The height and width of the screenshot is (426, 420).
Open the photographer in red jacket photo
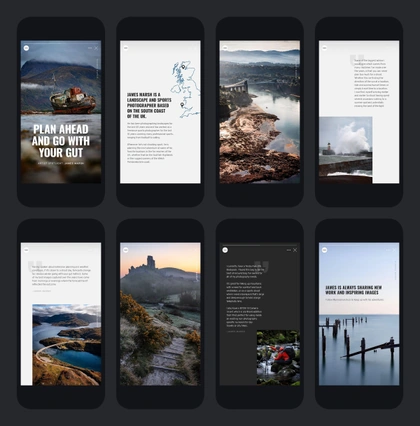(x=278, y=358)
